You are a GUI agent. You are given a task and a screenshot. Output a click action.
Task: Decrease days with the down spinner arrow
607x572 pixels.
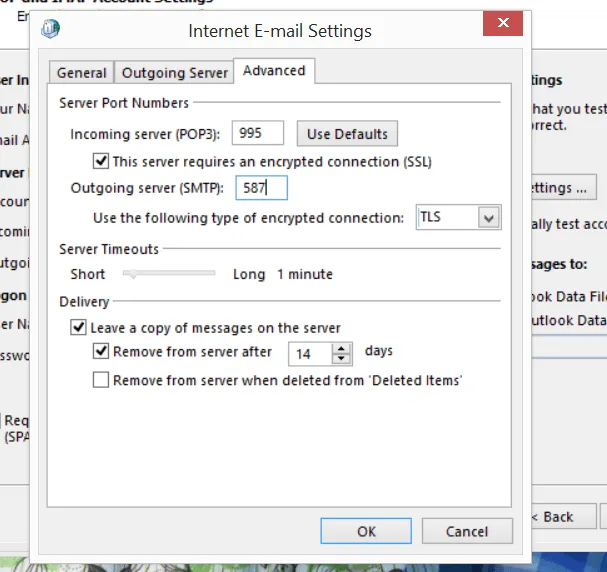point(341,359)
